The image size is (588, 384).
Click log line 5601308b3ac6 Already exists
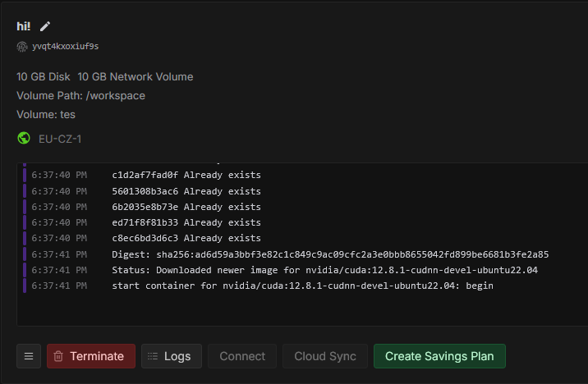tap(186, 191)
